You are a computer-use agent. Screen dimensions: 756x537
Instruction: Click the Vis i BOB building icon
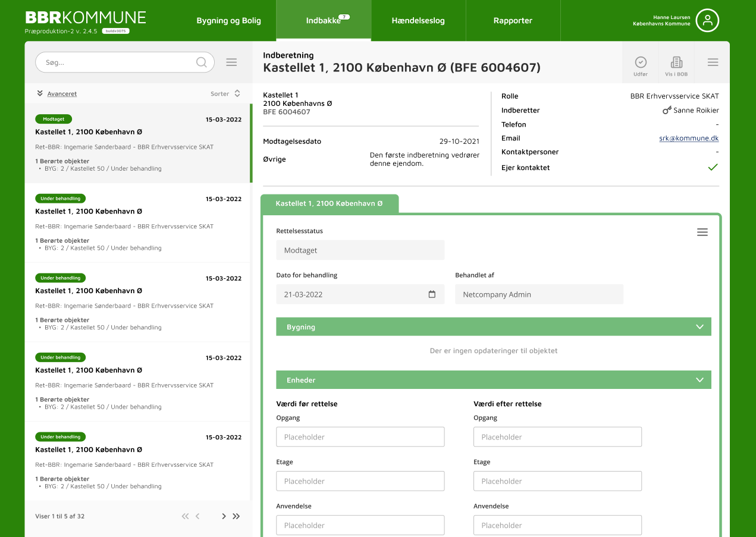coord(676,62)
